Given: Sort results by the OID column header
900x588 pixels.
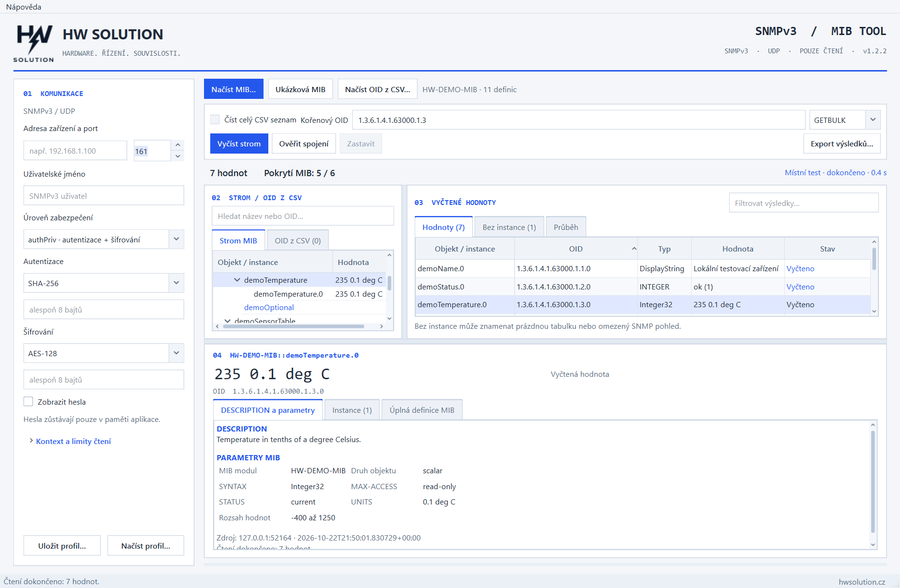Looking at the screenshot, I should point(576,249).
